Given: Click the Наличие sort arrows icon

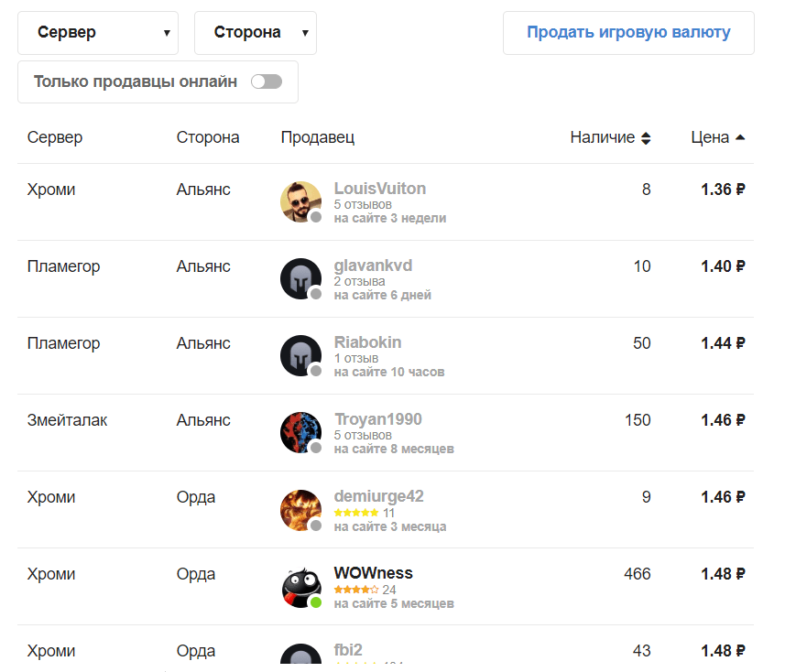Looking at the screenshot, I should click(646, 138).
